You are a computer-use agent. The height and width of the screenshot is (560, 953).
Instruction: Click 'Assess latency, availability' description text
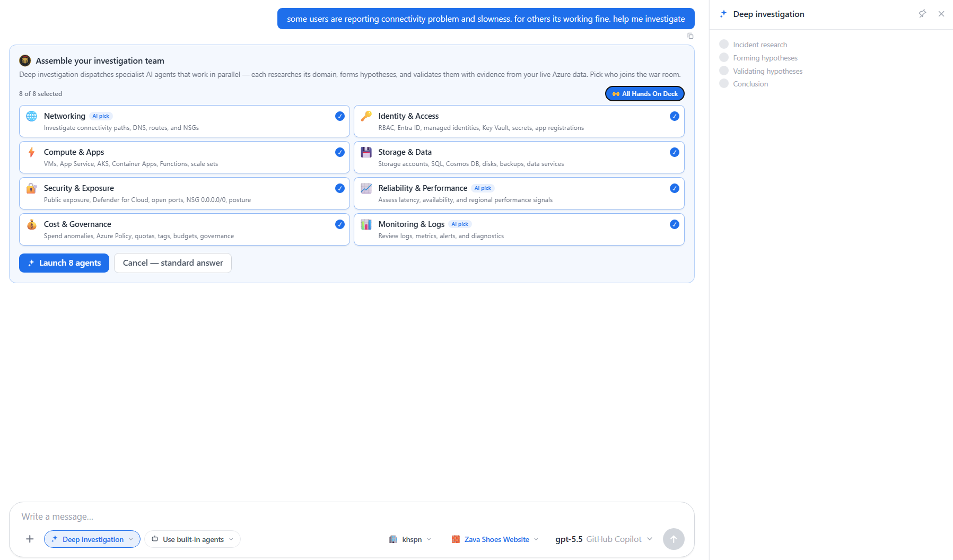(465, 200)
